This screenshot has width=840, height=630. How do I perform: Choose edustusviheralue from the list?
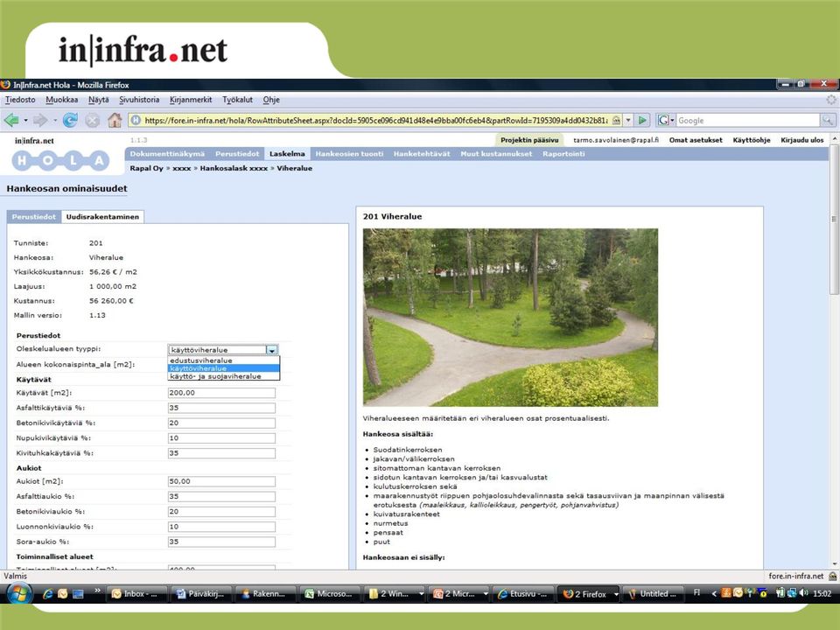tap(223, 360)
